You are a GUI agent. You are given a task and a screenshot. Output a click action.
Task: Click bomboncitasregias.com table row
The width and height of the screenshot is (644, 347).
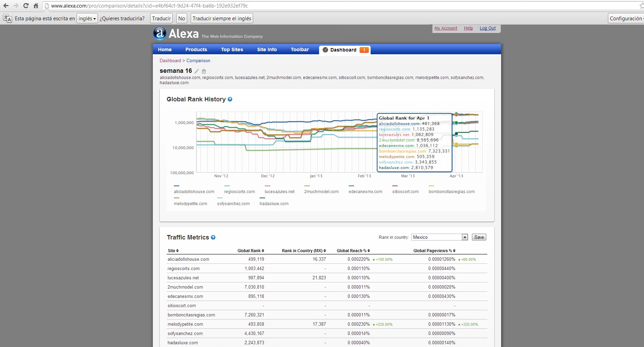pyautogui.click(x=327, y=315)
